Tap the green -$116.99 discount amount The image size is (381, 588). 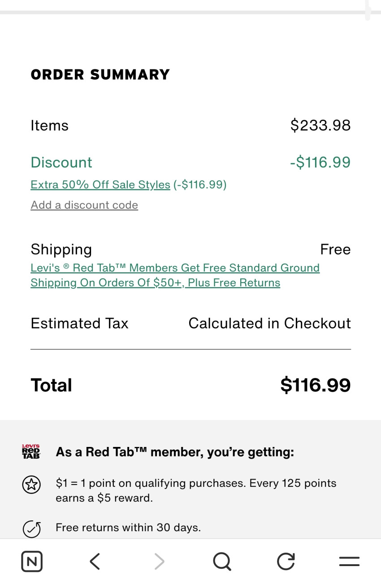tap(320, 162)
